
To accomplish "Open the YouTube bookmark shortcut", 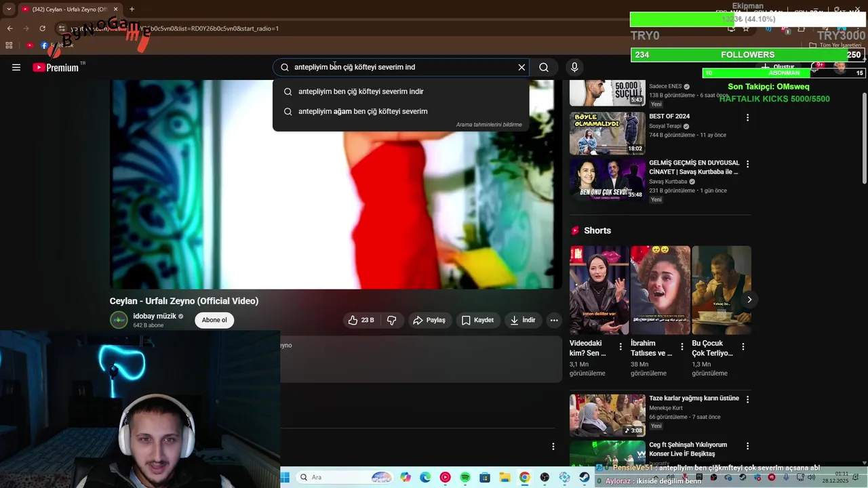I will [x=29, y=45].
